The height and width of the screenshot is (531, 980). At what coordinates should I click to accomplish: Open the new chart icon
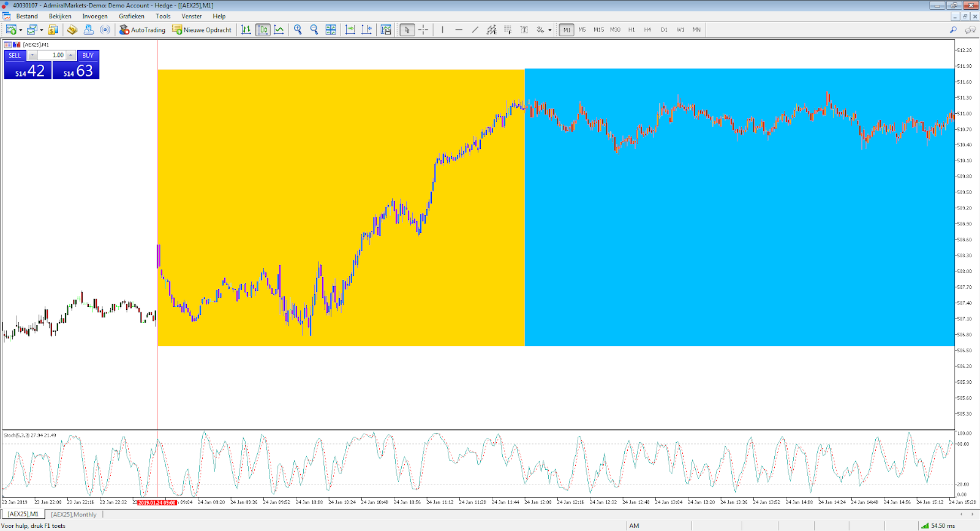(x=11, y=29)
